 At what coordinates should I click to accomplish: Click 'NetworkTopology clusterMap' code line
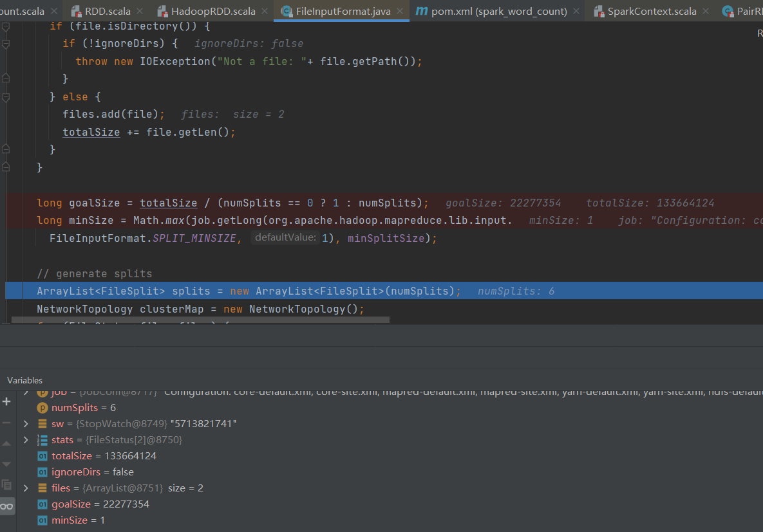pyautogui.click(x=200, y=309)
